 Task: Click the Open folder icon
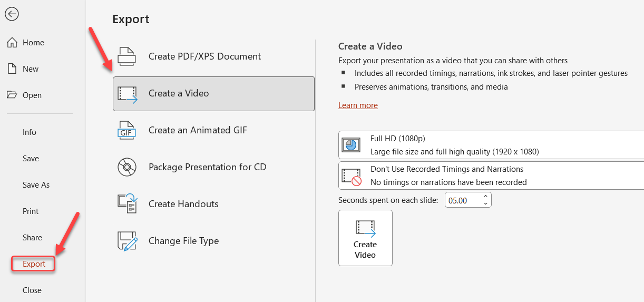coord(12,95)
